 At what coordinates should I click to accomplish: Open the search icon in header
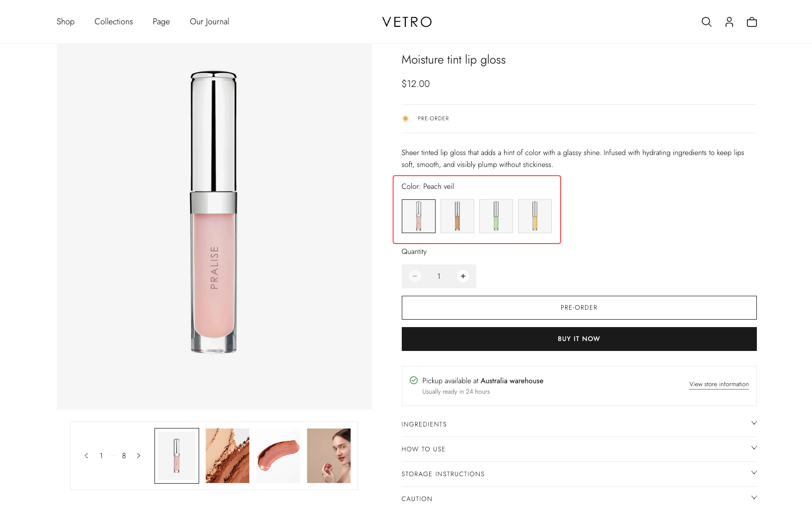pyautogui.click(x=706, y=22)
